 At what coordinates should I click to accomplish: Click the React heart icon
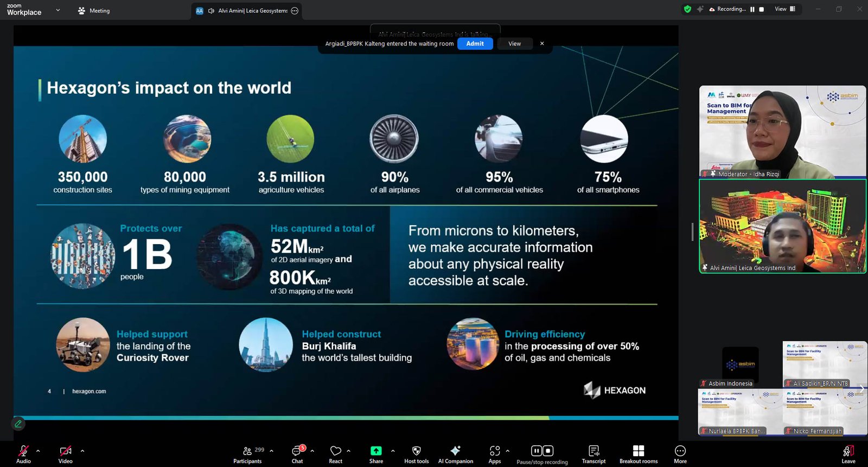click(336, 454)
